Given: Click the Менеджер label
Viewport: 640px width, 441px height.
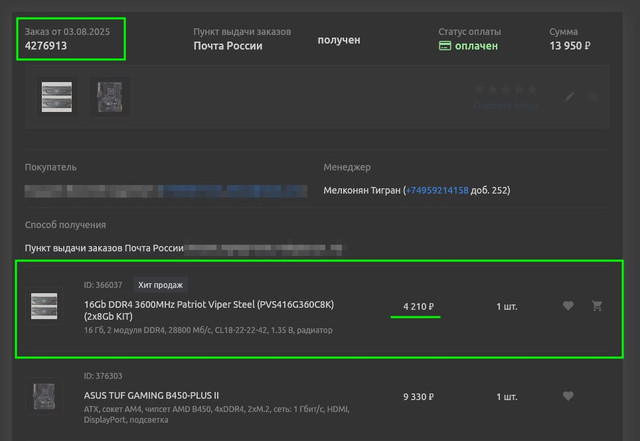Looking at the screenshot, I should click(347, 167).
